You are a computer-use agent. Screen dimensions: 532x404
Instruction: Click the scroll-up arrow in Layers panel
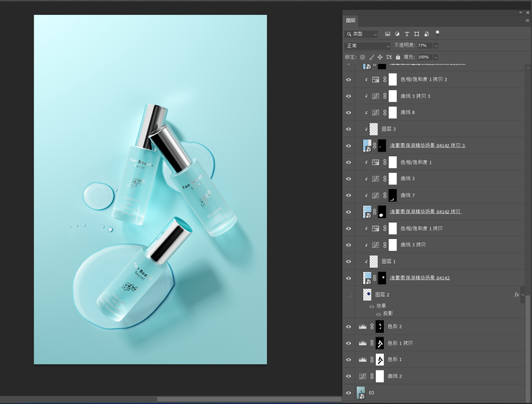pos(527,68)
